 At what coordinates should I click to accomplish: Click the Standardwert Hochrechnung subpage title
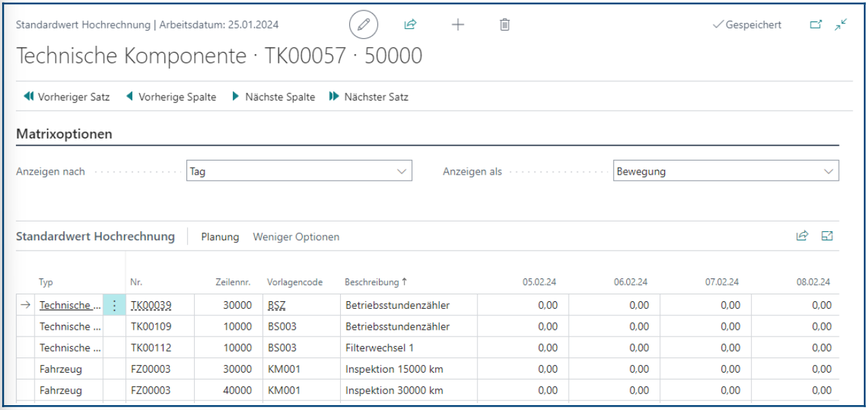(96, 236)
